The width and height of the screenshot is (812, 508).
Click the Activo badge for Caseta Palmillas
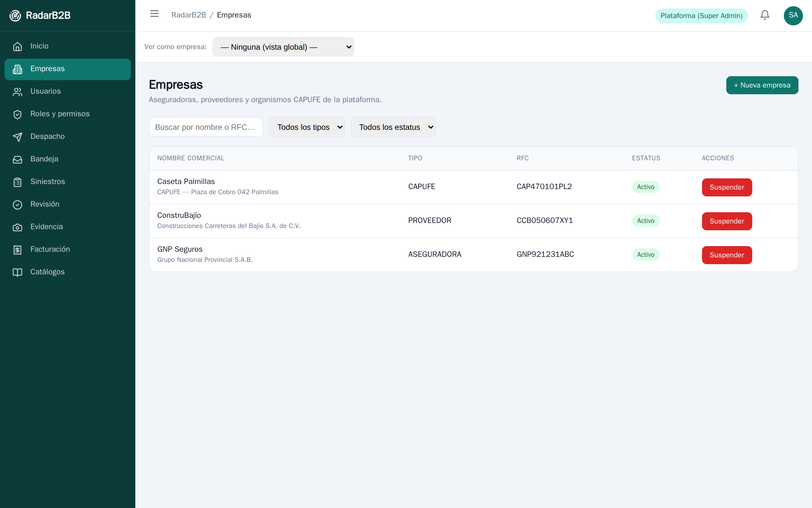click(x=646, y=187)
